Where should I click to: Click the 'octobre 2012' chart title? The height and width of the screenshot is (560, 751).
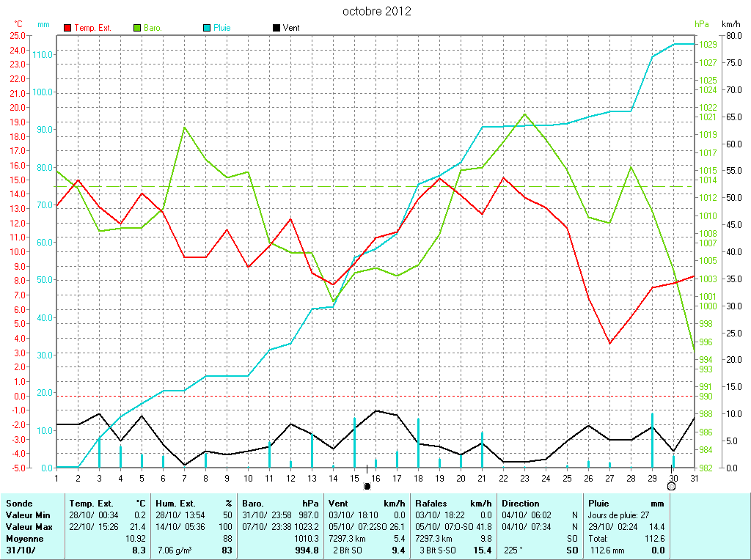[x=377, y=12]
